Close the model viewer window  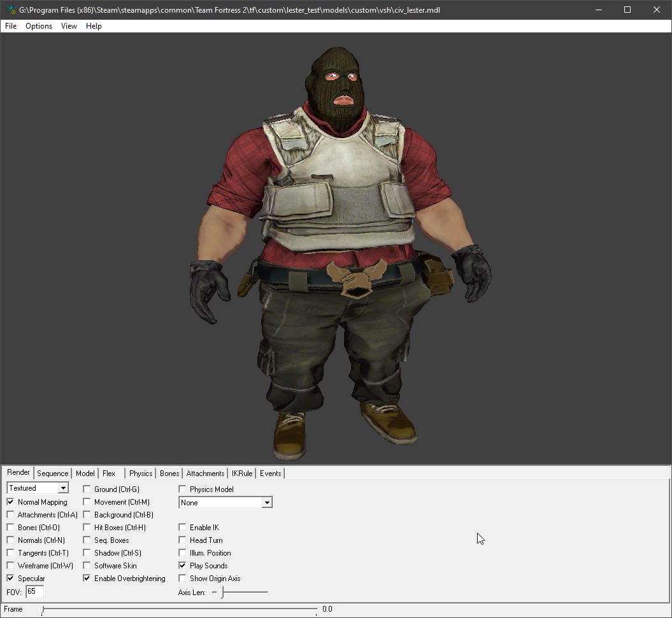657,10
